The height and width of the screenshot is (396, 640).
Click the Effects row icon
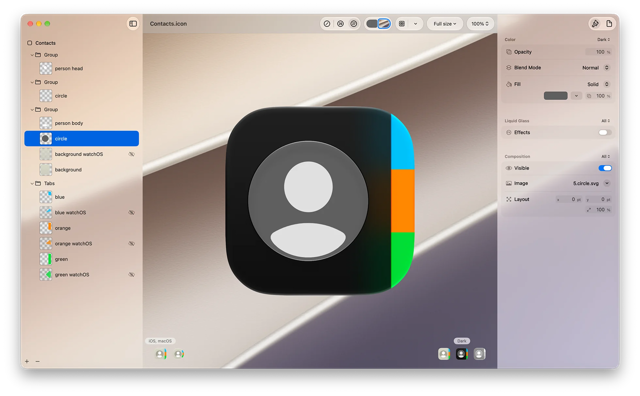[x=509, y=132]
